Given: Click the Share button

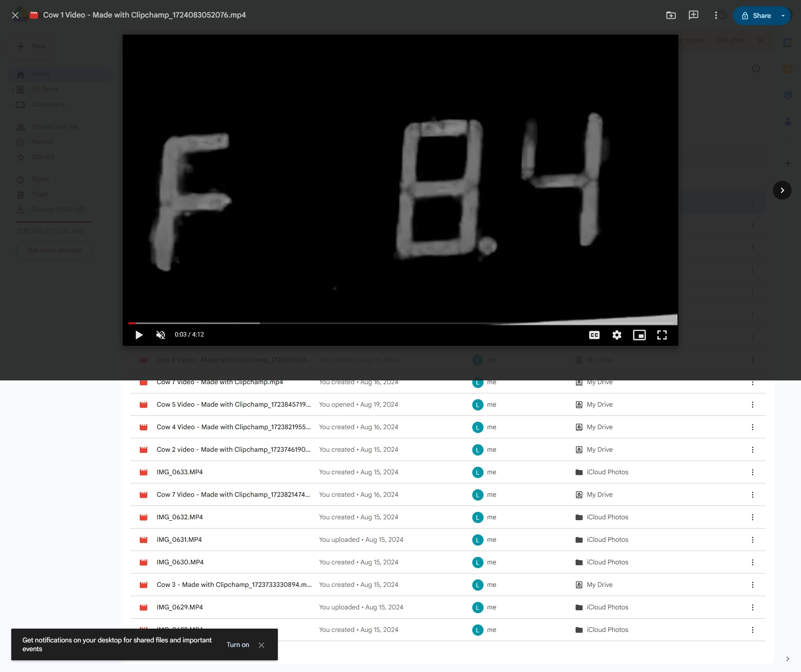Looking at the screenshot, I should [756, 15].
